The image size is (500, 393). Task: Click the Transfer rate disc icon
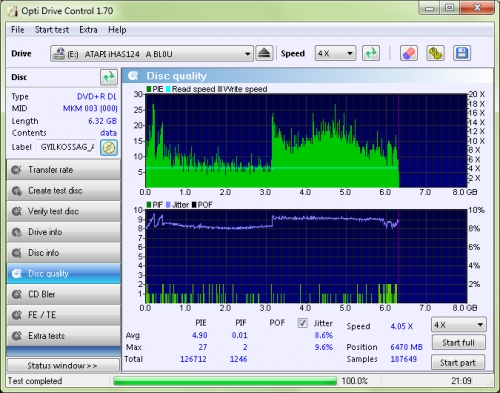[x=16, y=170]
